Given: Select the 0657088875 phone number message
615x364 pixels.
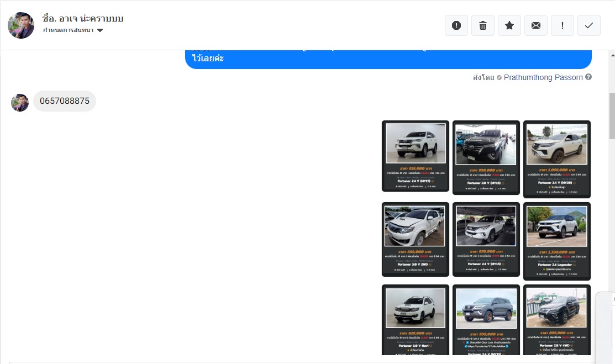Looking at the screenshot, I should pos(65,101).
